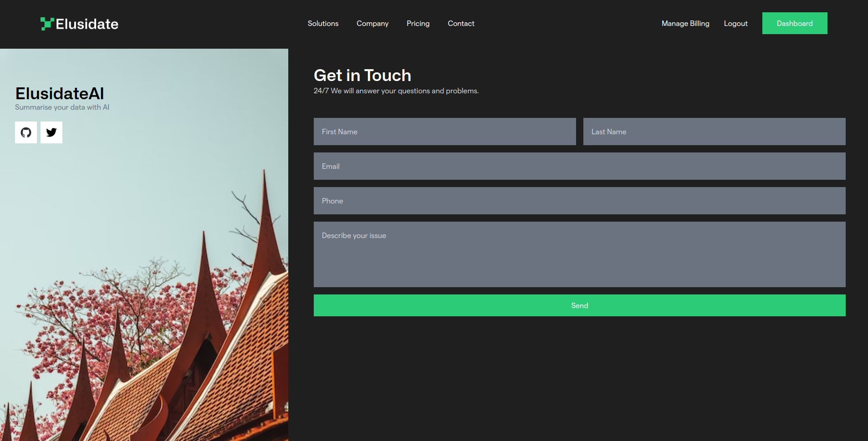
Task: Click into the Phone field
Action: click(580, 201)
